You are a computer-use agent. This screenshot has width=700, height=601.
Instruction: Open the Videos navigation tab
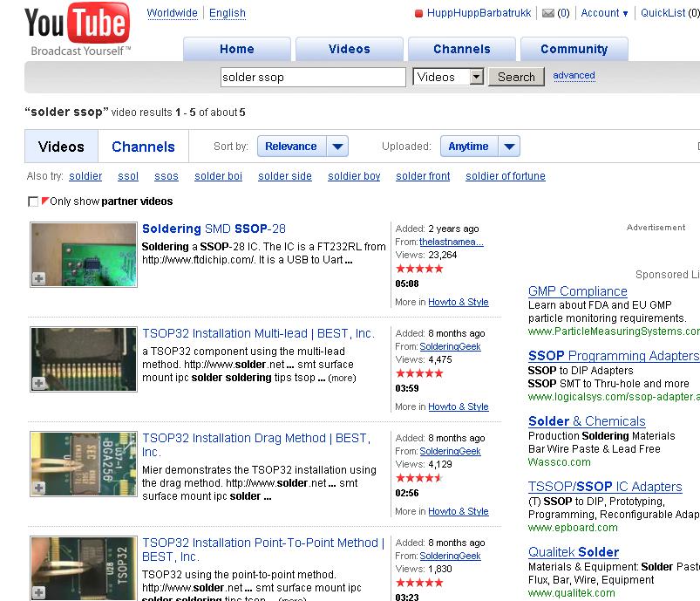[350, 49]
